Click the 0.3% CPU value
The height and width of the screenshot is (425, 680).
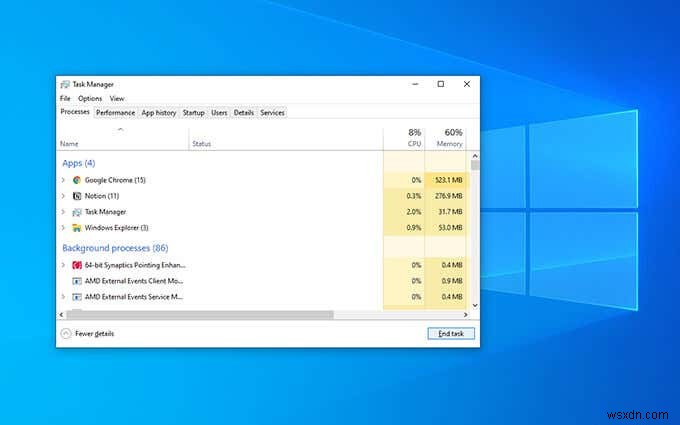[414, 196]
